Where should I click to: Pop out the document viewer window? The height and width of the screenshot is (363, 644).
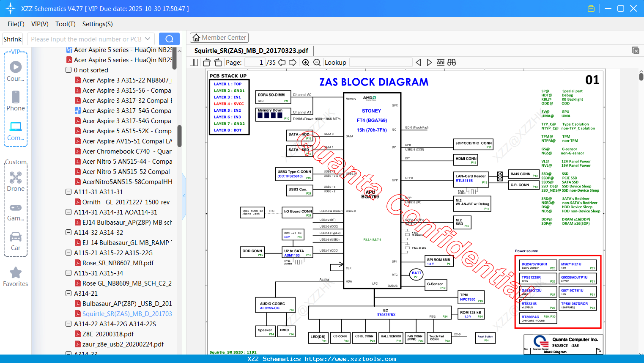[x=636, y=50]
